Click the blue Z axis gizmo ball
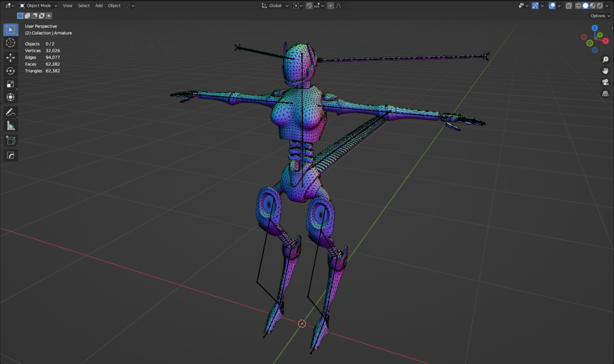The height and width of the screenshot is (364, 614). (x=595, y=28)
